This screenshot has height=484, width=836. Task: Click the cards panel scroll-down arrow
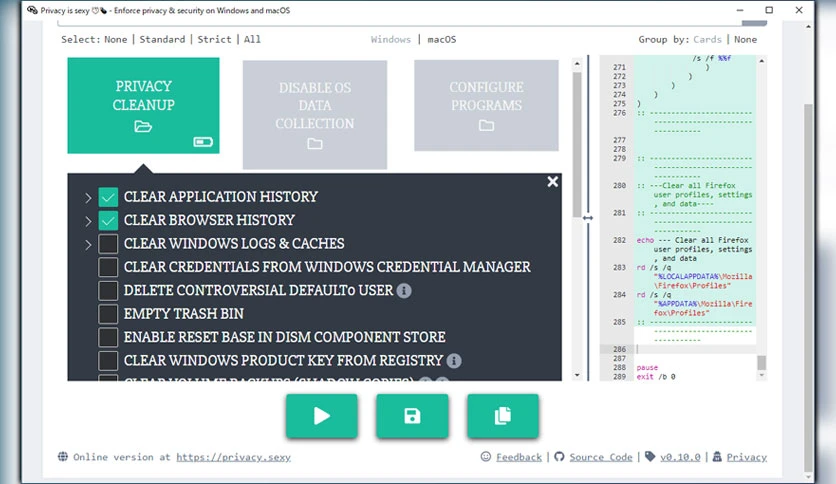click(577, 375)
